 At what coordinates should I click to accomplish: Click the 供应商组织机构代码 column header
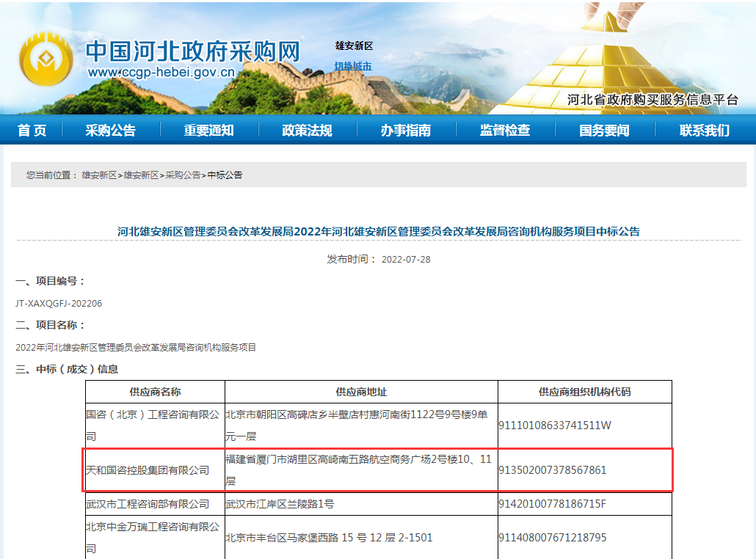(x=585, y=392)
